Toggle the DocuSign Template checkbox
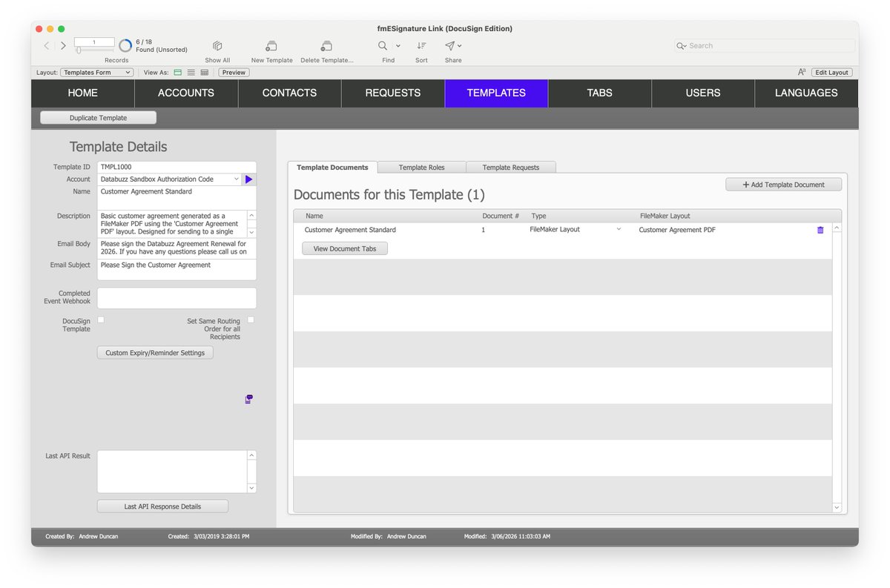This screenshot has width=890, height=588. (101, 320)
